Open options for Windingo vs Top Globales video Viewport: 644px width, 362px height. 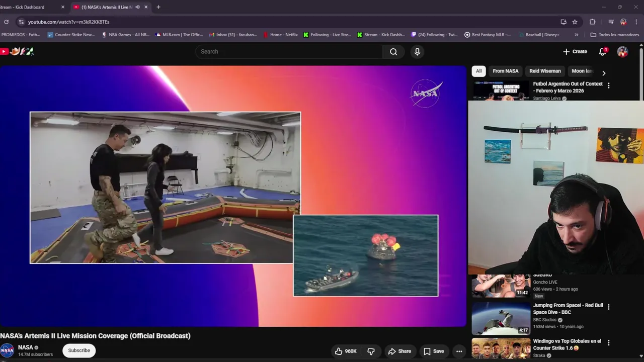[x=608, y=343]
